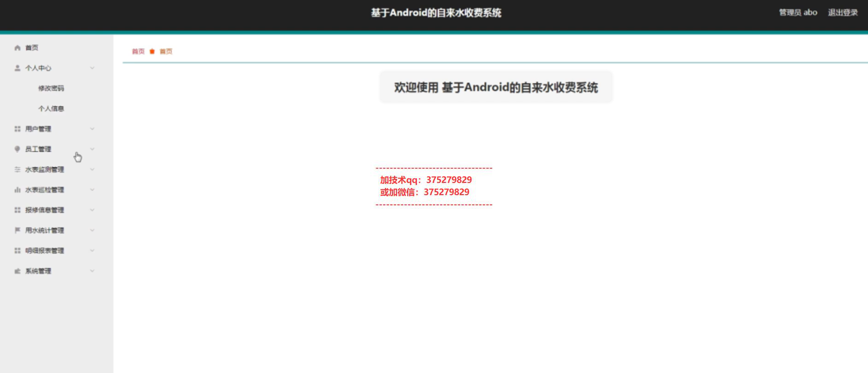The height and width of the screenshot is (373, 868).
Task: Click the icon beside 系统管理
Action: [17, 271]
